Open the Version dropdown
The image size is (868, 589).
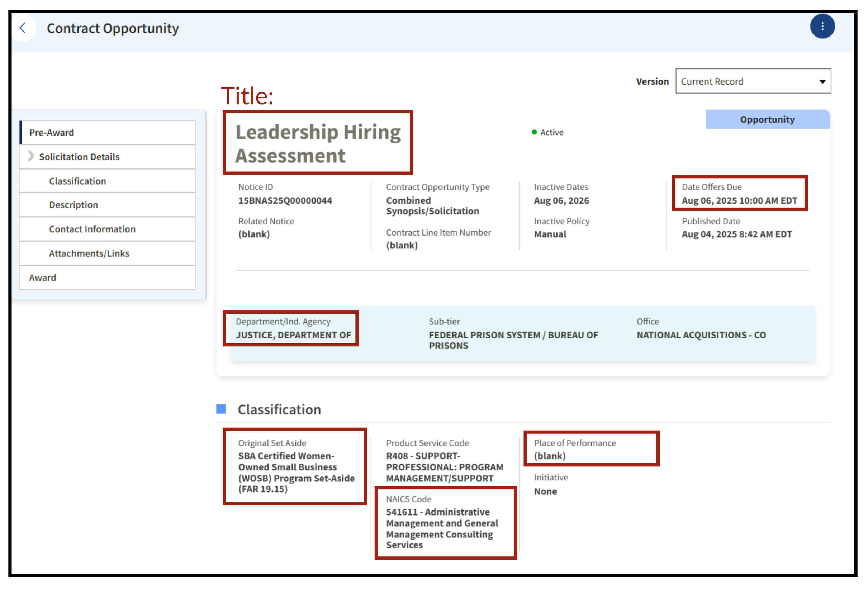(x=753, y=81)
